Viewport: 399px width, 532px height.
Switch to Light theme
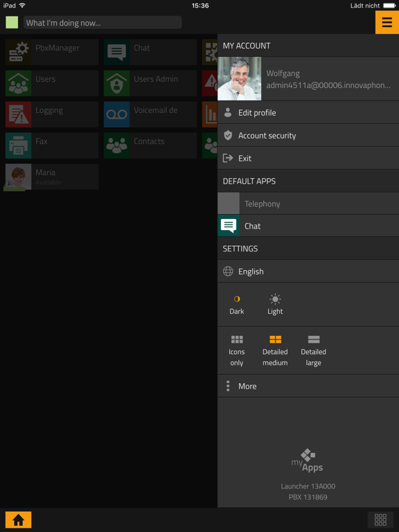coord(275,305)
